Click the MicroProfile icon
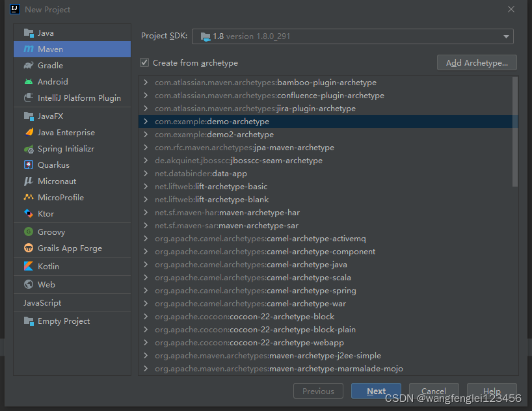 tap(29, 197)
